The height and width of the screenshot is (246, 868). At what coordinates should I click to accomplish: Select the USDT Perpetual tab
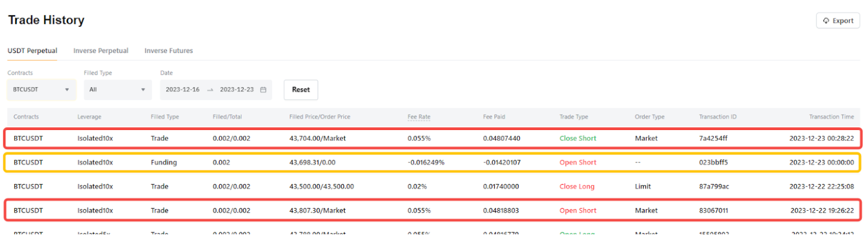click(x=32, y=51)
